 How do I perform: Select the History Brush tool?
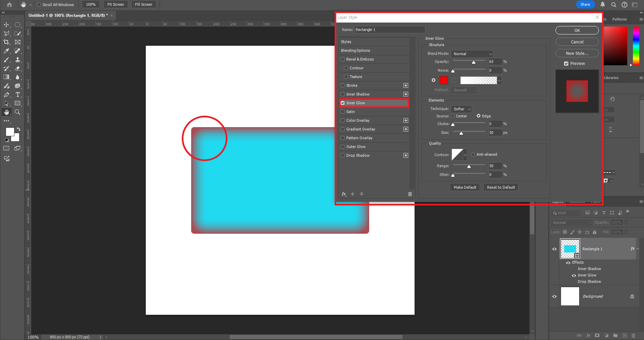[x=6, y=68]
